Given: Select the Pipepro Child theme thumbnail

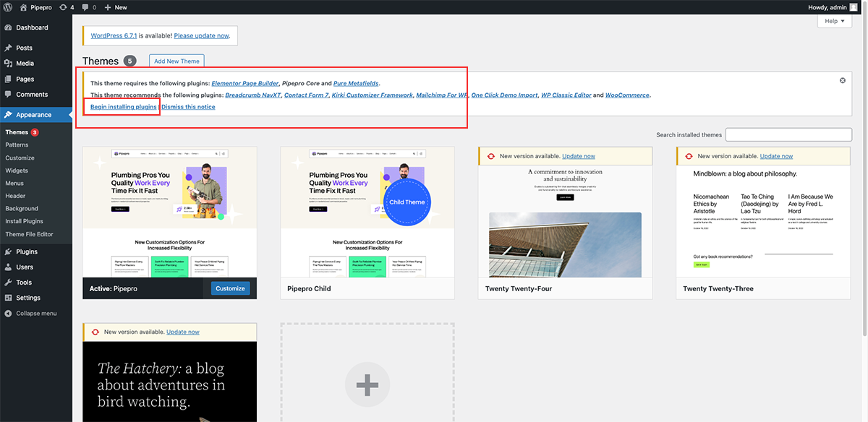Looking at the screenshot, I should (367, 212).
